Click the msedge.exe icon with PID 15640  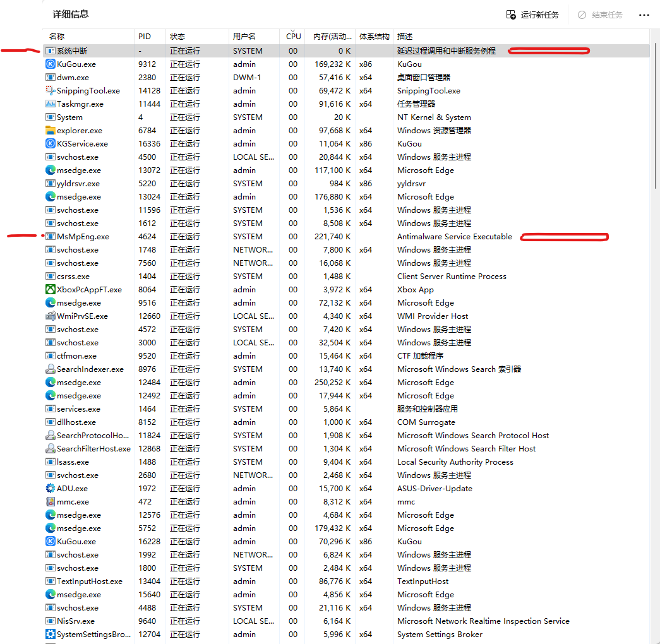50,594
